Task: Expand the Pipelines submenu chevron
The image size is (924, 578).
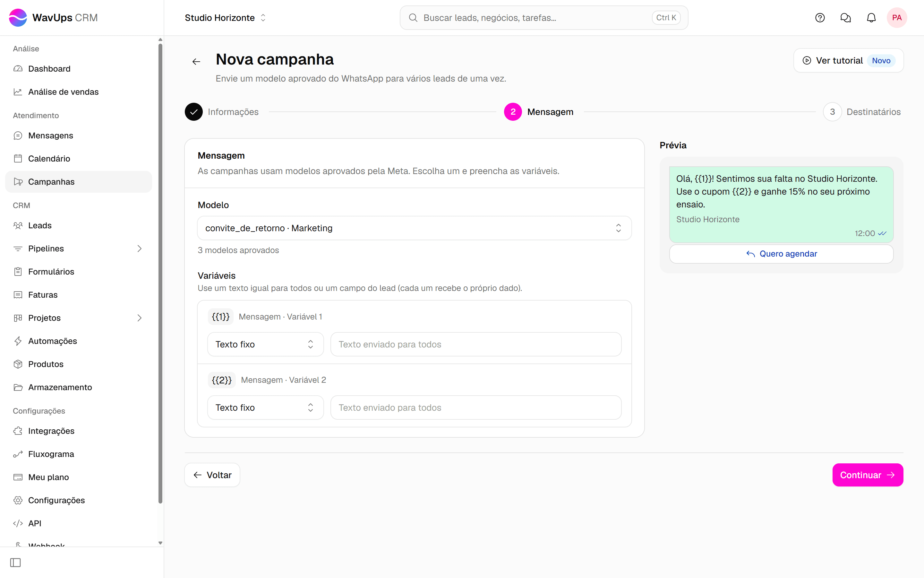Action: click(x=139, y=249)
